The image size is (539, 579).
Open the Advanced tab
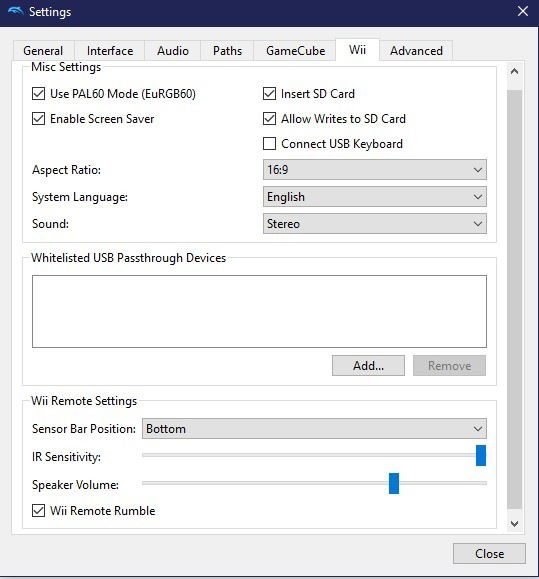(x=416, y=51)
